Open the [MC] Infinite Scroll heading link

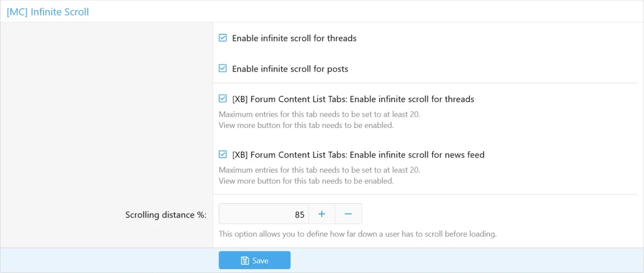pyautogui.click(x=48, y=12)
